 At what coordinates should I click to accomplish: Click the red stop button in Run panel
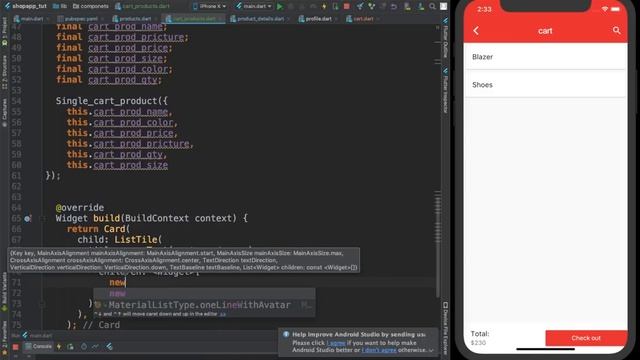(16, 347)
